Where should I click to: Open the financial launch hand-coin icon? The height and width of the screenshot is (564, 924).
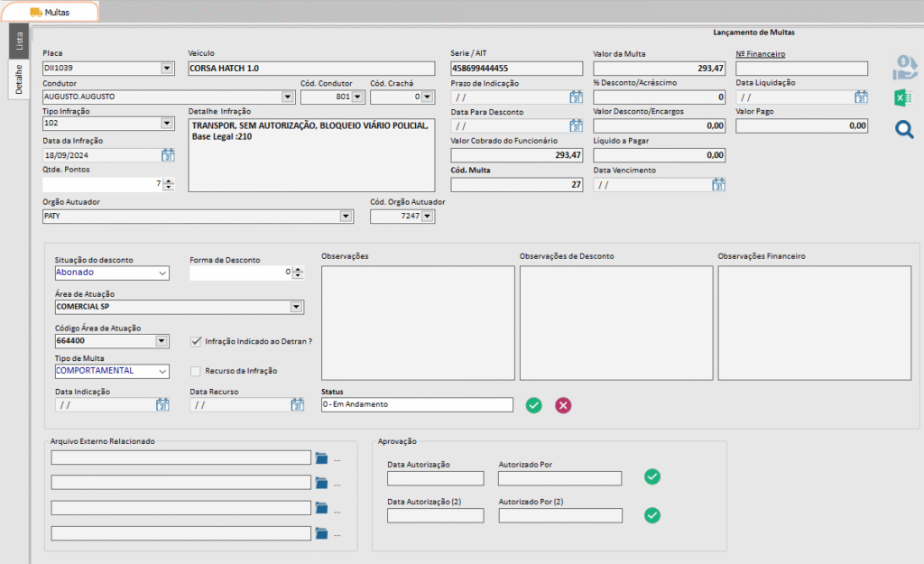pyautogui.click(x=904, y=68)
